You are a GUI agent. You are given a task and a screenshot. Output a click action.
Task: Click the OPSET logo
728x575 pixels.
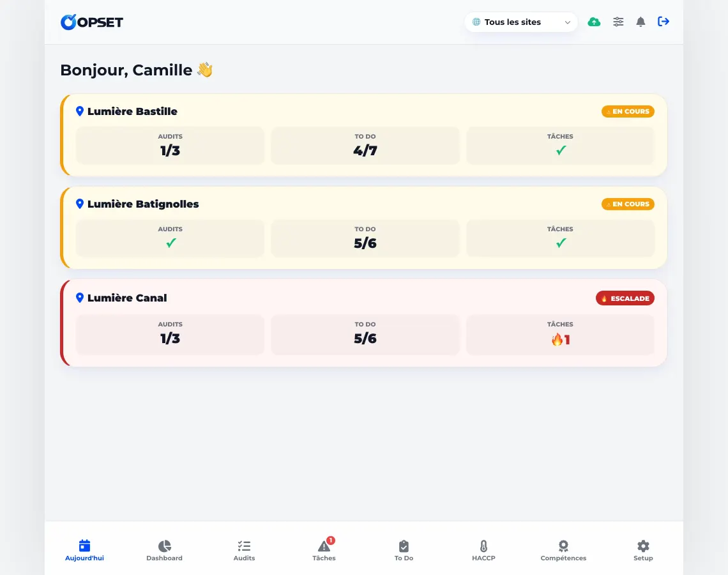92,22
